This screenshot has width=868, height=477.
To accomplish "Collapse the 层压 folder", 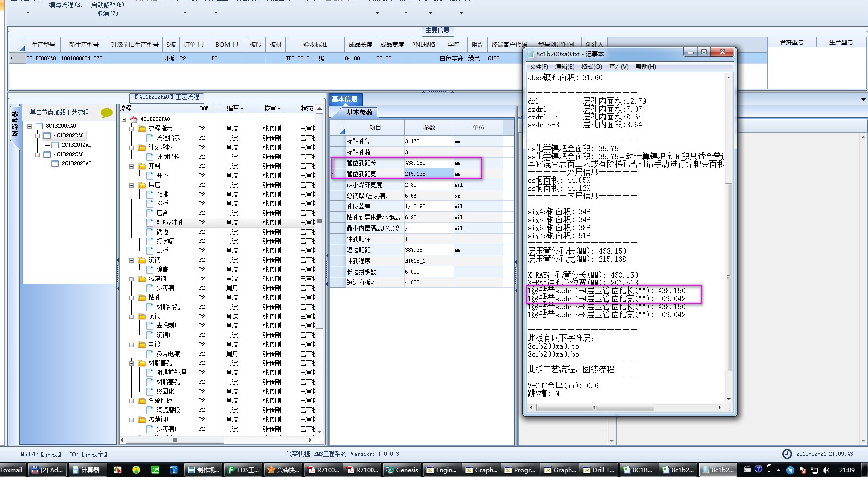I will pyautogui.click(x=132, y=185).
